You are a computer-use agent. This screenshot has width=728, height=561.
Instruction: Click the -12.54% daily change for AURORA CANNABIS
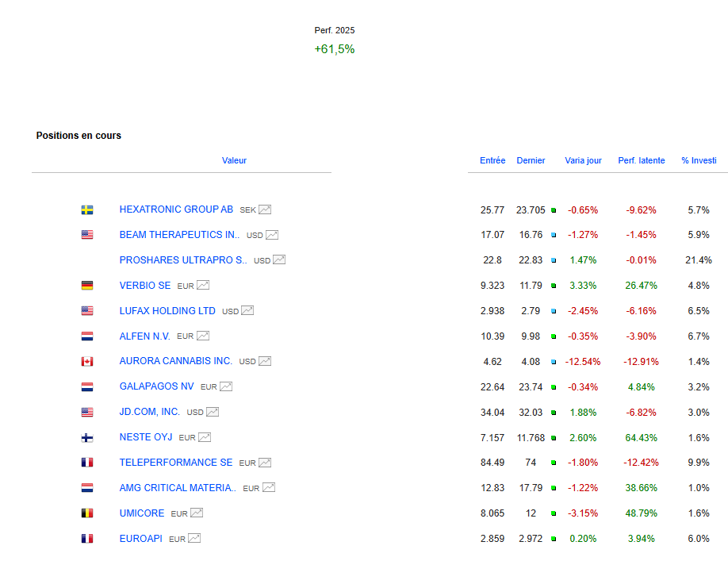583,362
